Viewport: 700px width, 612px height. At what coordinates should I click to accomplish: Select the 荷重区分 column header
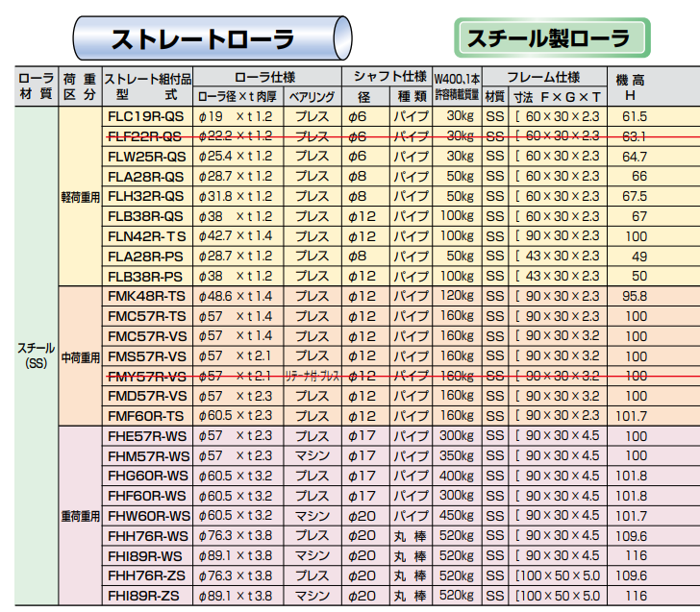click(x=80, y=86)
